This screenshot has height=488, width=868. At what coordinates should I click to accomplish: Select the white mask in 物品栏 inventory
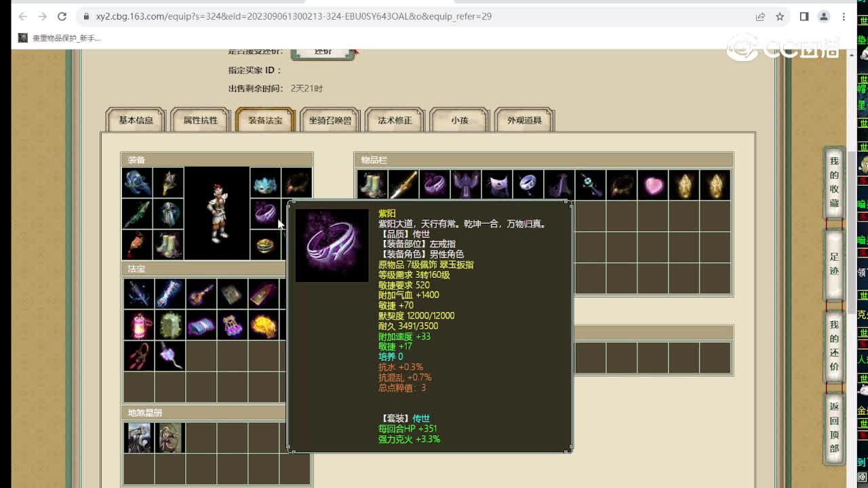click(497, 184)
